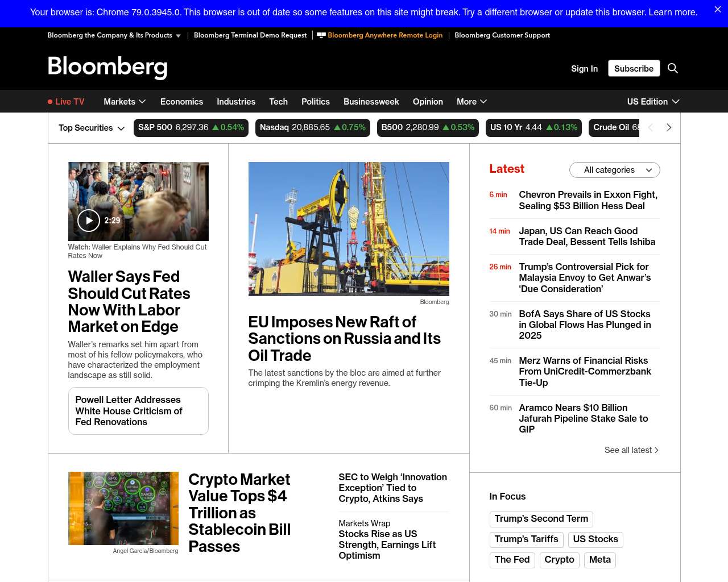The image size is (728, 582).
Task: Select Meta focus tag
Action: point(600,560)
